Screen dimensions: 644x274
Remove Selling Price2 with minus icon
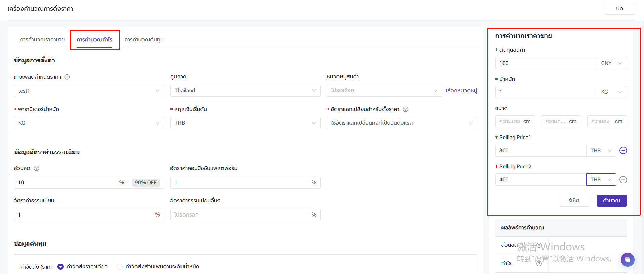[x=623, y=180]
